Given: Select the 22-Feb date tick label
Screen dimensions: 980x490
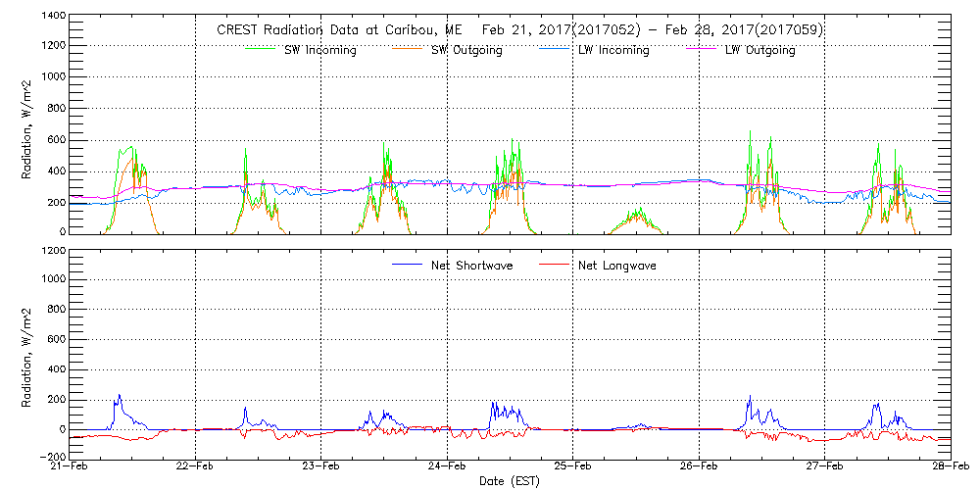Looking at the screenshot, I should pyautogui.click(x=196, y=468).
